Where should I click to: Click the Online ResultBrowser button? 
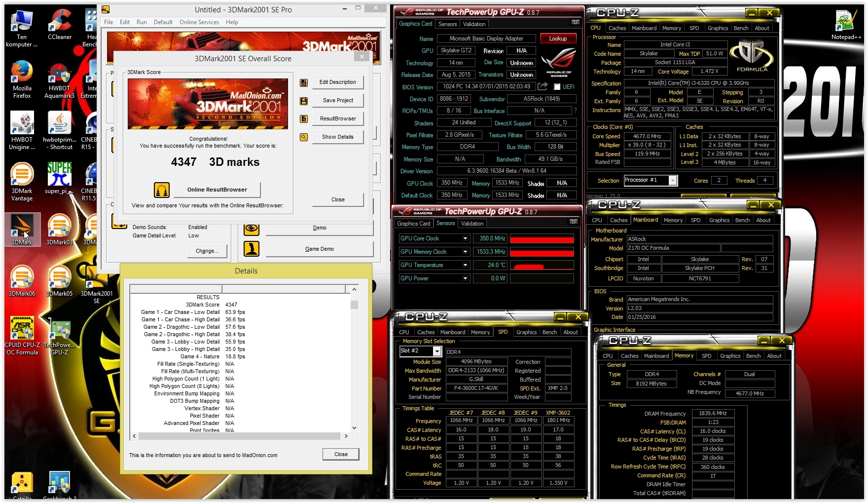pos(217,190)
